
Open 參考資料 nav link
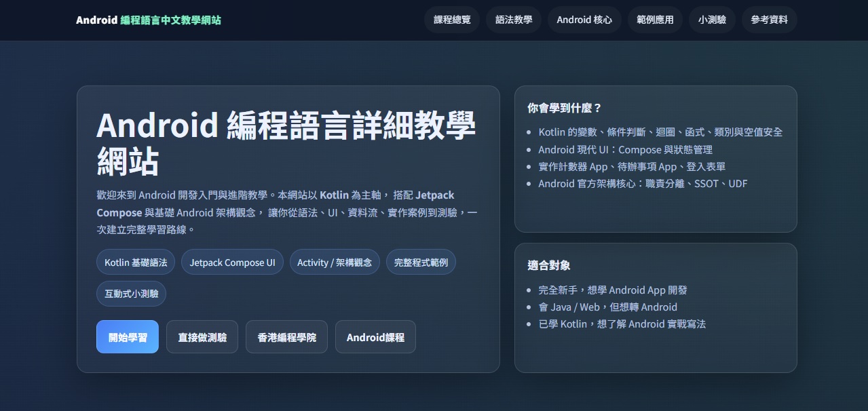coord(769,20)
